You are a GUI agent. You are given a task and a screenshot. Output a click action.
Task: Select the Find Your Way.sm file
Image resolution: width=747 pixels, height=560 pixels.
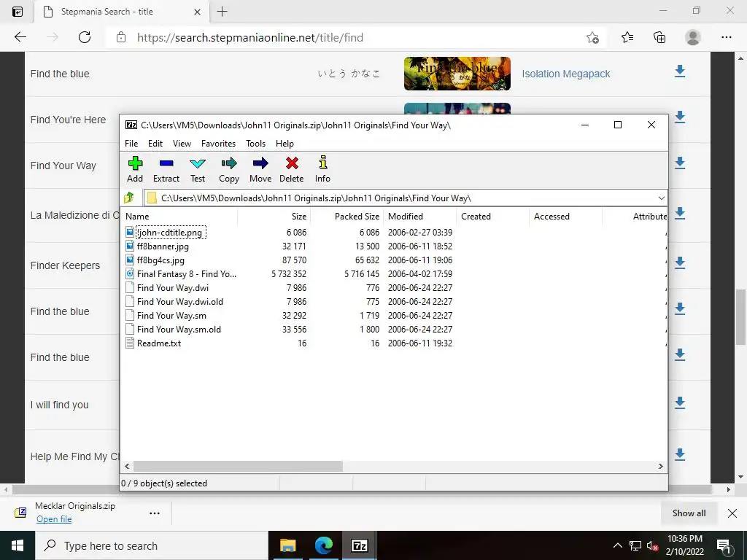(171, 315)
